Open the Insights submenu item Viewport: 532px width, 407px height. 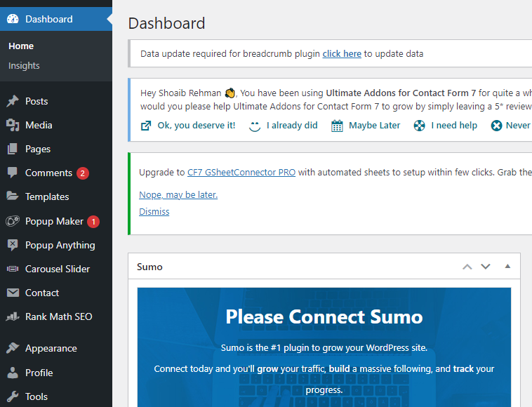coord(24,65)
